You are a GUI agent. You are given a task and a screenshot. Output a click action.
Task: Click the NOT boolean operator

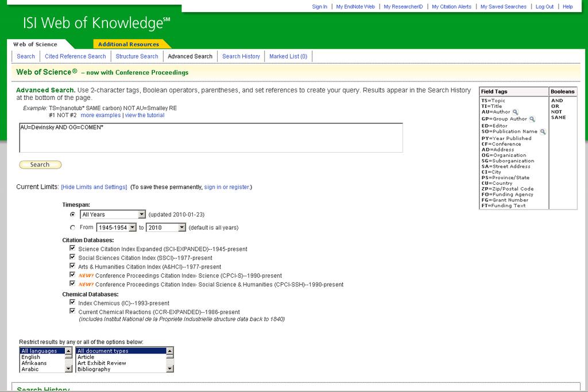click(556, 112)
